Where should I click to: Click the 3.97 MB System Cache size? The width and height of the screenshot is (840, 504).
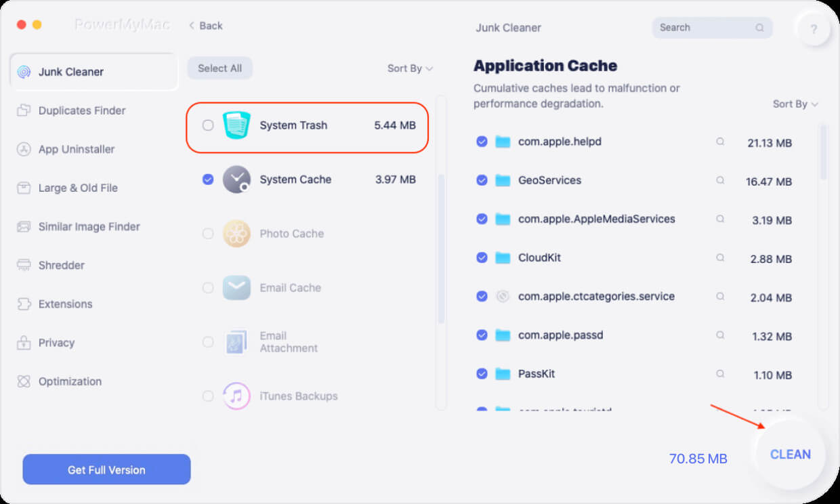point(396,180)
